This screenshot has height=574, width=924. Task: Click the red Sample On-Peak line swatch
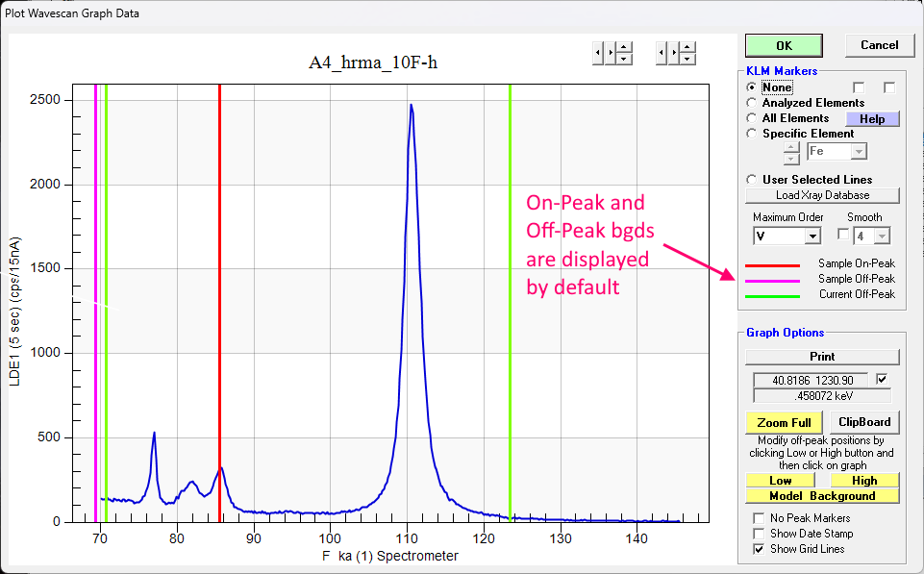[x=773, y=263]
